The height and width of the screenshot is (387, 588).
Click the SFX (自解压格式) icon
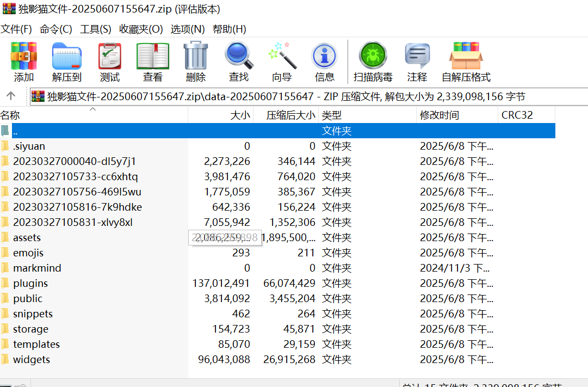[x=466, y=56]
